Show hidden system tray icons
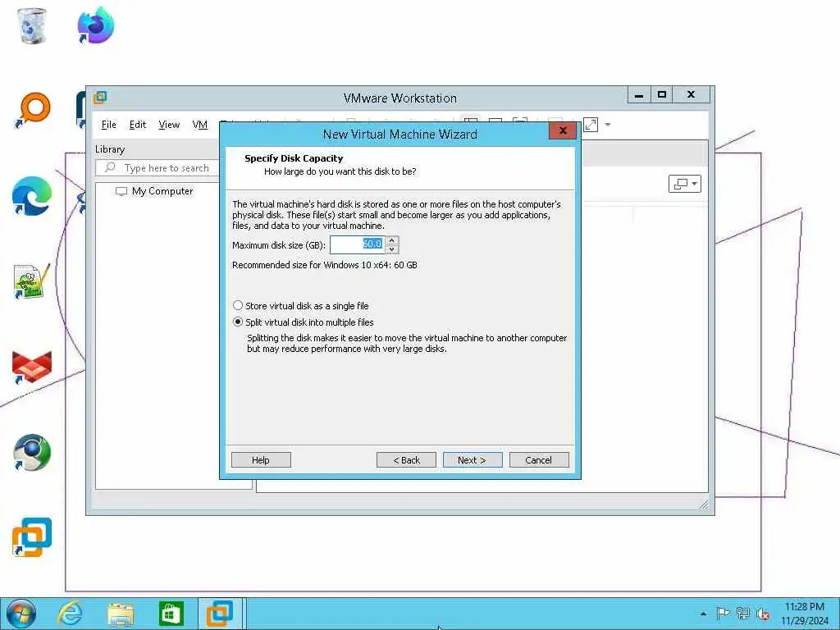This screenshot has height=630, width=840. (703, 614)
